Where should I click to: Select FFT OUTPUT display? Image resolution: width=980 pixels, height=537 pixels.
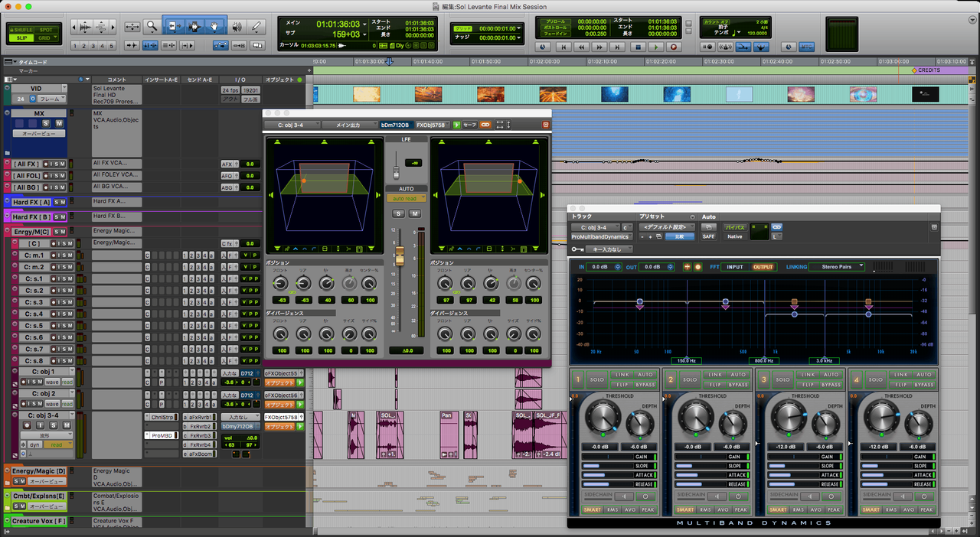(763, 267)
